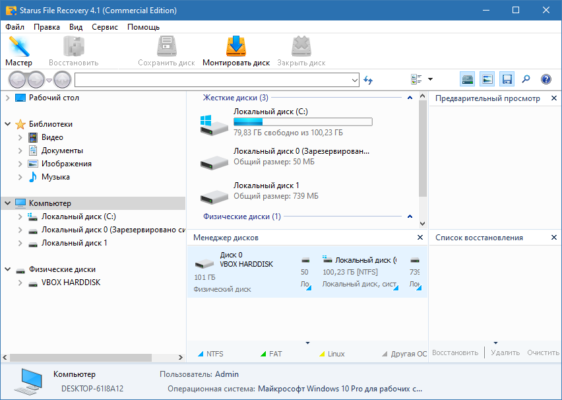Expand the Изображения library node
This screenshot has height=400, width=562.
tap(20, 164)
